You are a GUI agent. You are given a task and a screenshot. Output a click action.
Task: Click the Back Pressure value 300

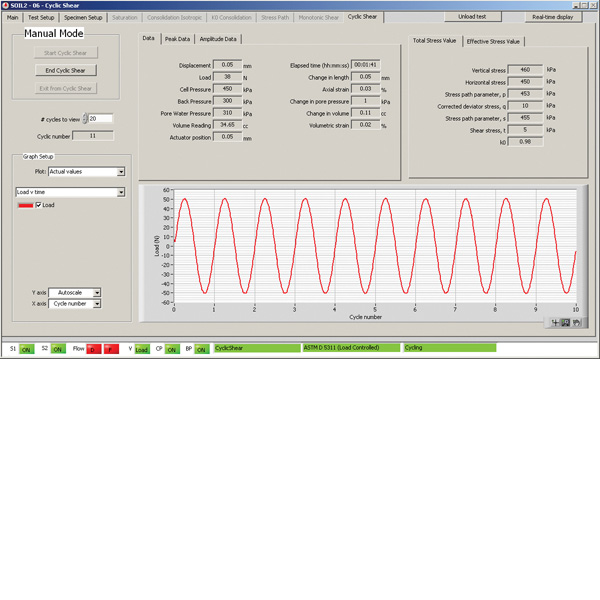click(227, 101)
